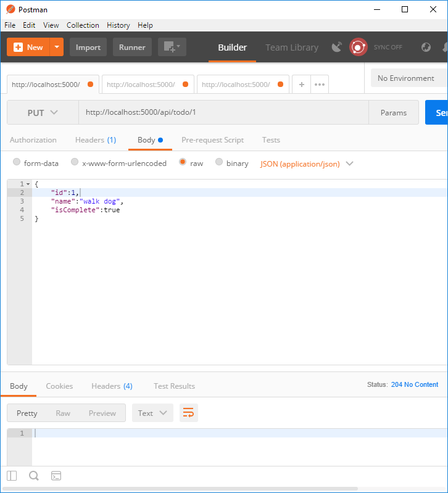Screen dimensions: 448x493
Task: Click the response body text area
Action: point(239,447)
